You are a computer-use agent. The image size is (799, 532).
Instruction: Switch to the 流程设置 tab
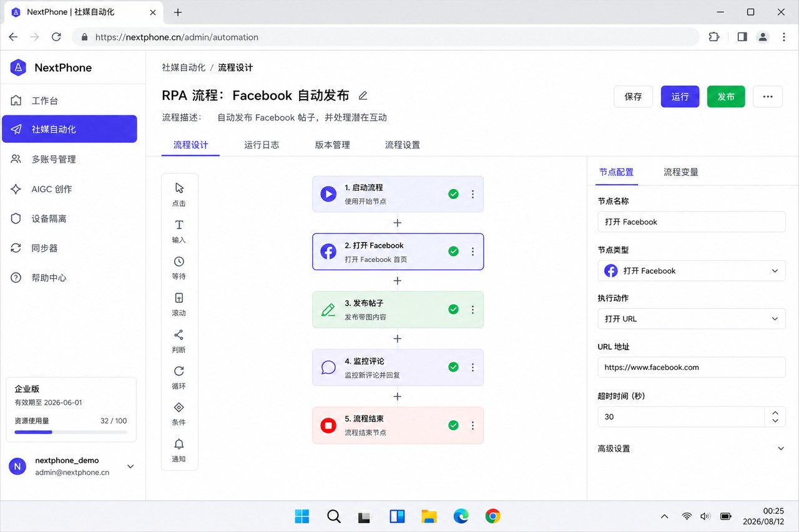403,145
